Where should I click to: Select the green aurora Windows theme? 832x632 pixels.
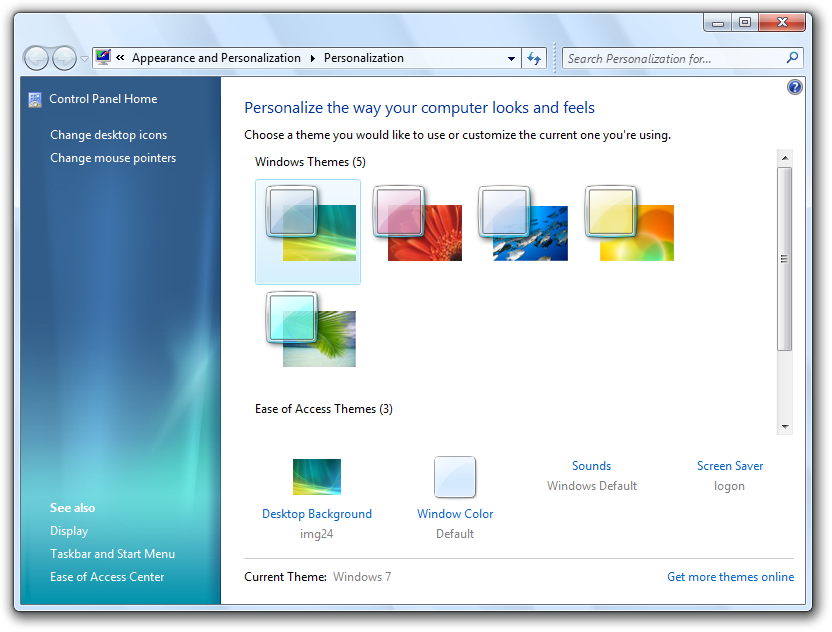pyautogui.click(x=308, y=232)
